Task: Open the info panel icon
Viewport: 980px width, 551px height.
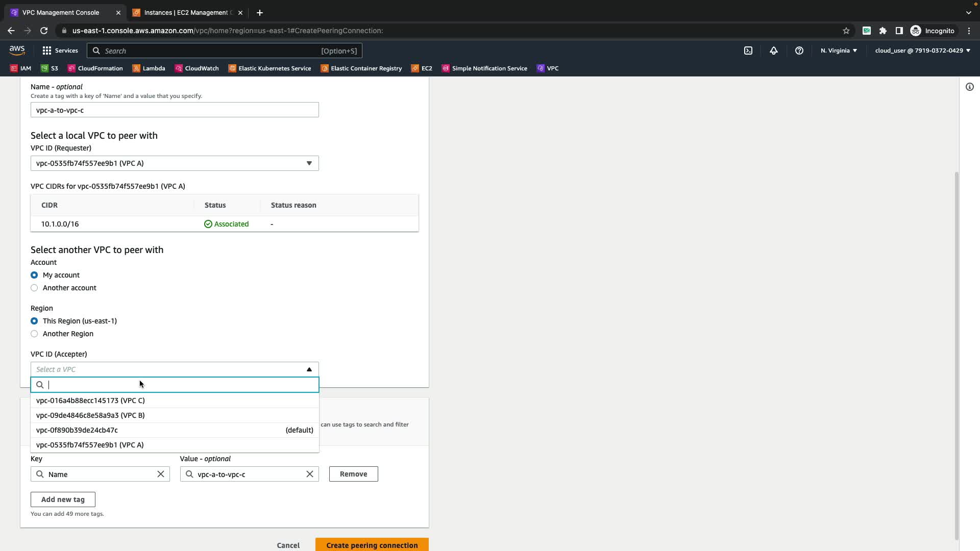Action: click(x=969, y=87)
